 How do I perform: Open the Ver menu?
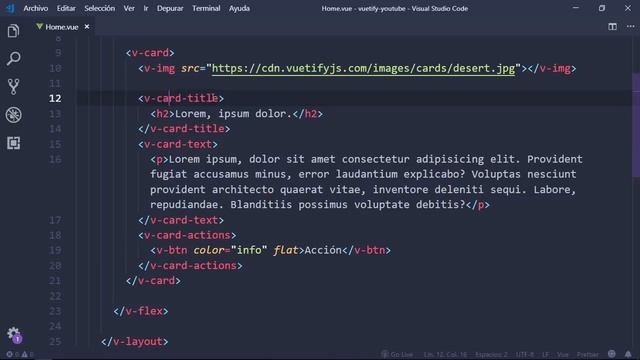129,8
